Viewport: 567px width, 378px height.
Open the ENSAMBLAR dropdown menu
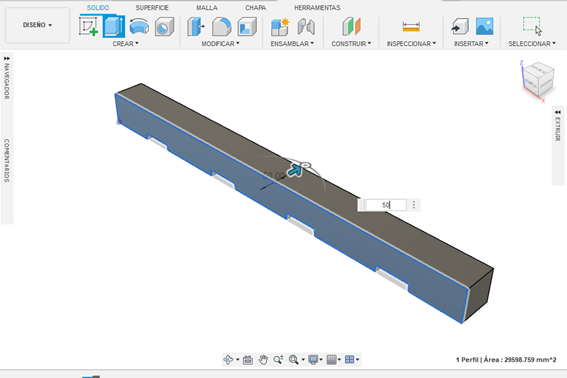(292, 43)
